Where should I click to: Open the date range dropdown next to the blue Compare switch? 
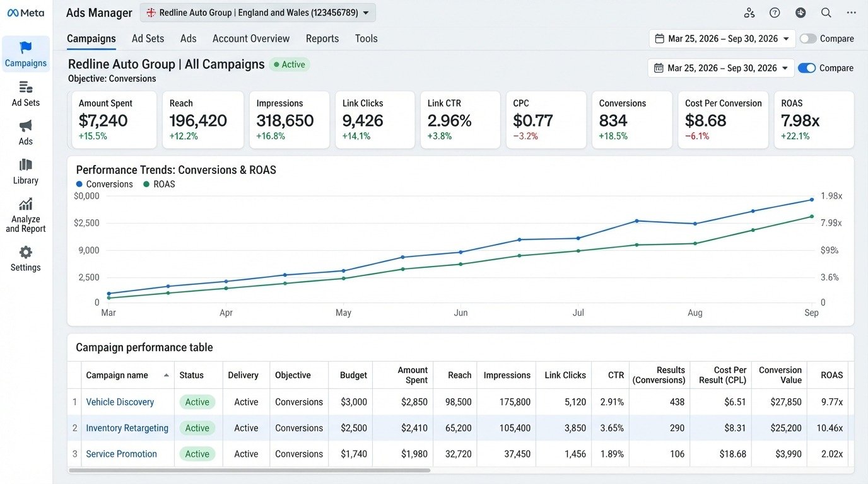click(x=721, y=68)
